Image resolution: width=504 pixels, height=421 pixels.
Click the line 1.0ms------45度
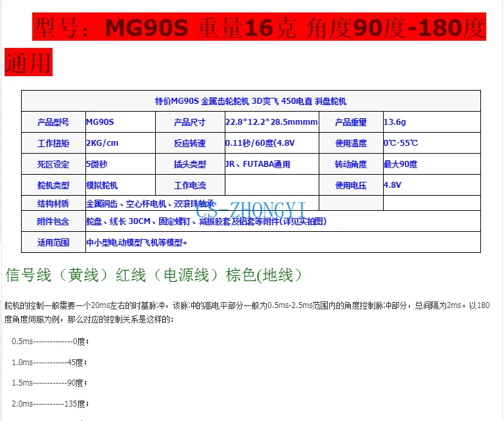(49, 363)
